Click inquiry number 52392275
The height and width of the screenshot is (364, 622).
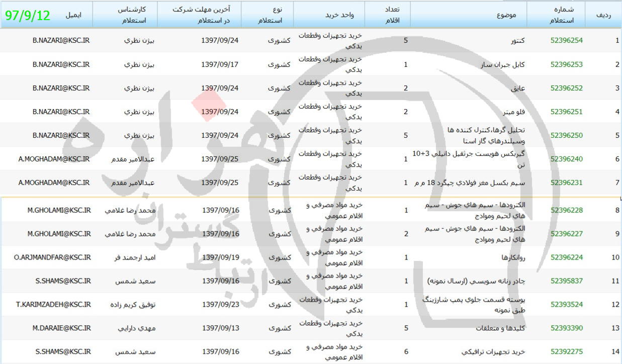pyautogui.click(x=566, y=352)
